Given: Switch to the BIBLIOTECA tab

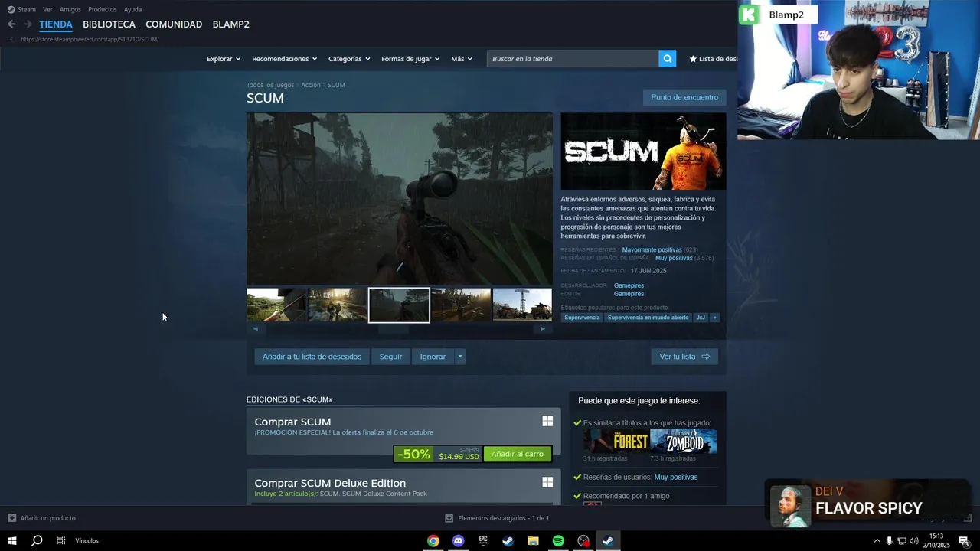Looking at the screenshot, I should (109, 24).
